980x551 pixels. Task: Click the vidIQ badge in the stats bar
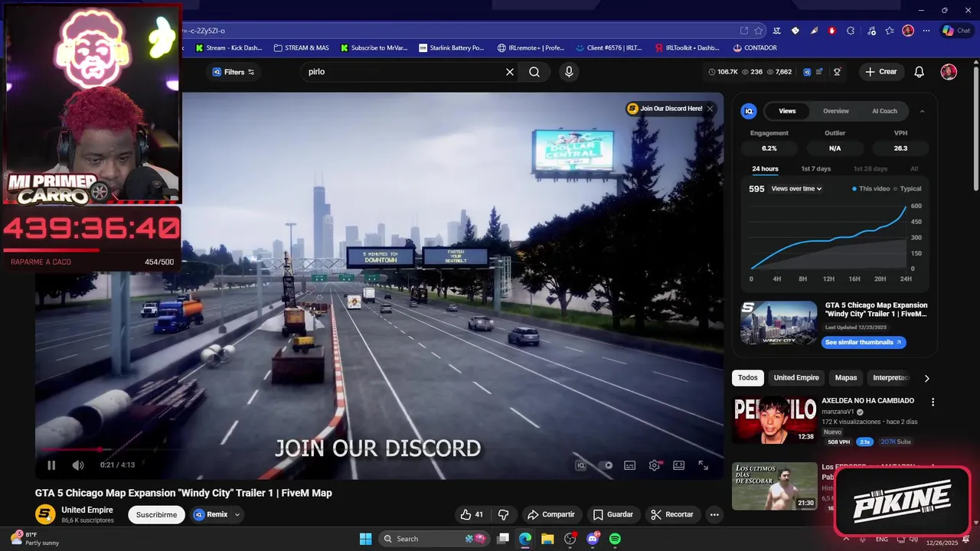click(x=807, y=72)
